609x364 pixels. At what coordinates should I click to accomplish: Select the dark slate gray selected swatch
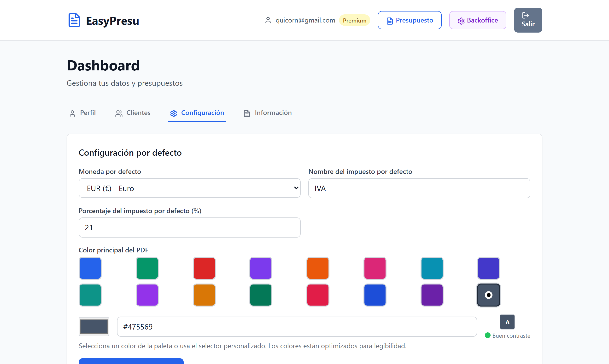coord(488,295)
